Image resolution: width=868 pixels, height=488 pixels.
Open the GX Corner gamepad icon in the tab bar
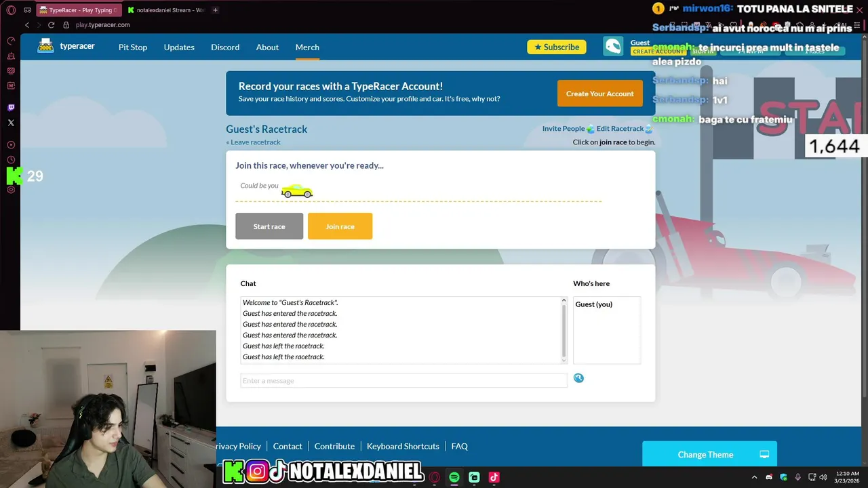point(27,10)
